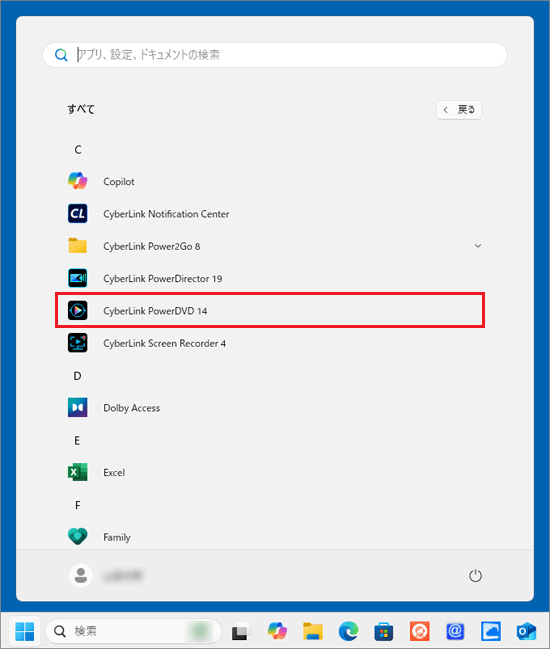
Task: Open Outlook from the taskbar
Action: click(526, 631)
